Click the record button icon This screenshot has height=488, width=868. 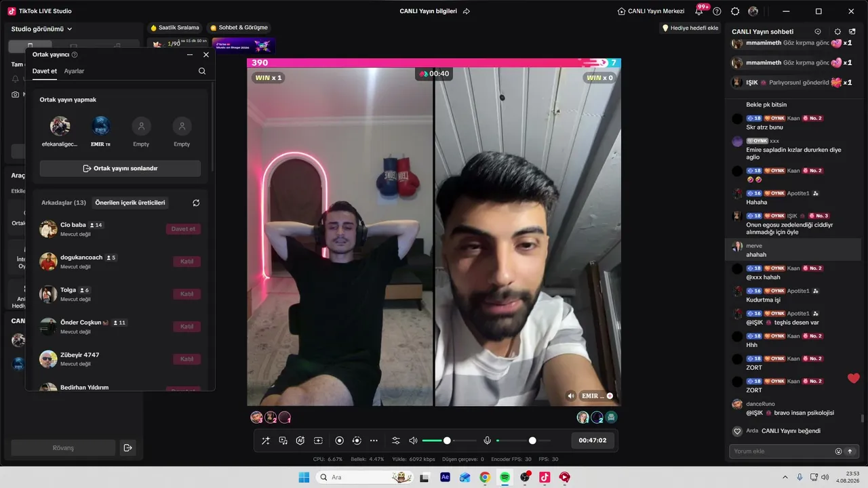click(340, 441)
